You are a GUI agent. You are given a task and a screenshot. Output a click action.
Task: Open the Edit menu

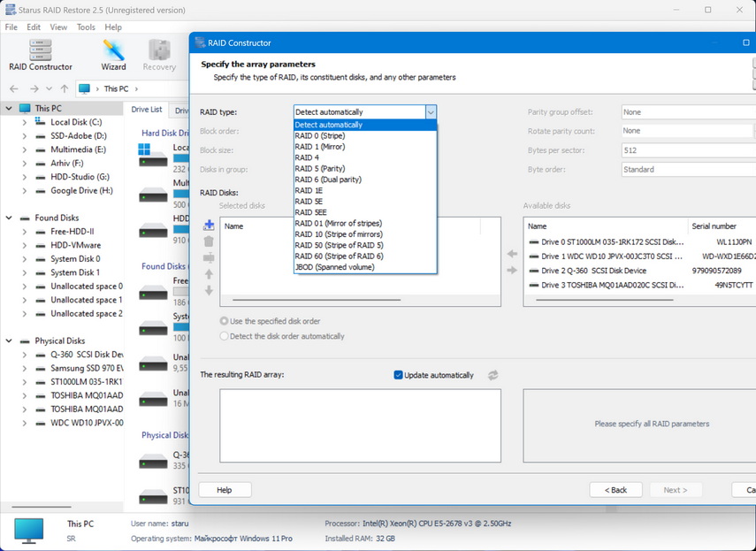click(x=34, y=27)
